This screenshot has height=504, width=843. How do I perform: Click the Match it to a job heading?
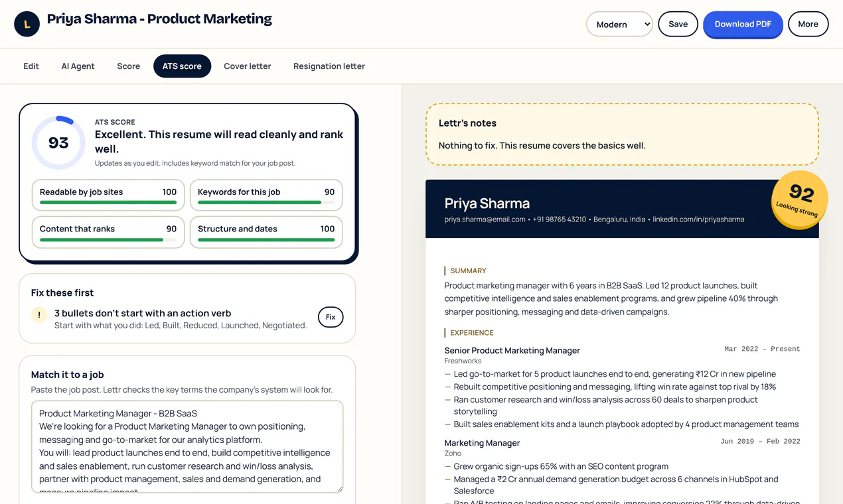[x=68, y=375]
